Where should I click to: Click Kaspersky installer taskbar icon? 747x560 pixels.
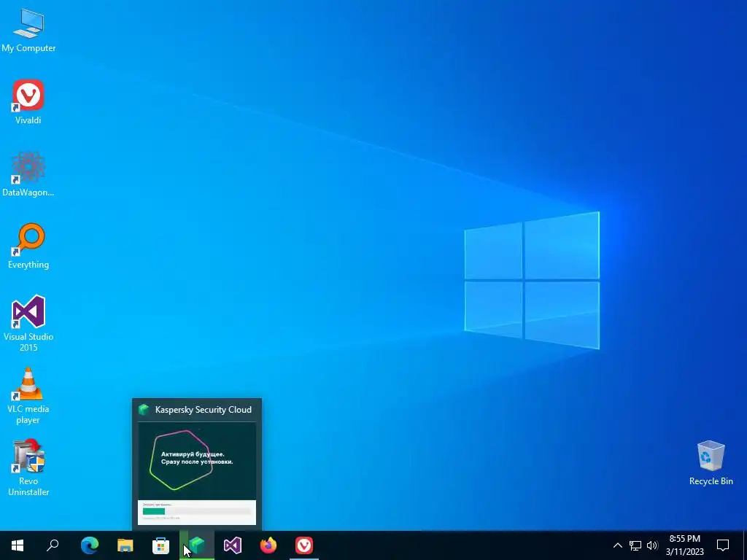pos(197,545)
